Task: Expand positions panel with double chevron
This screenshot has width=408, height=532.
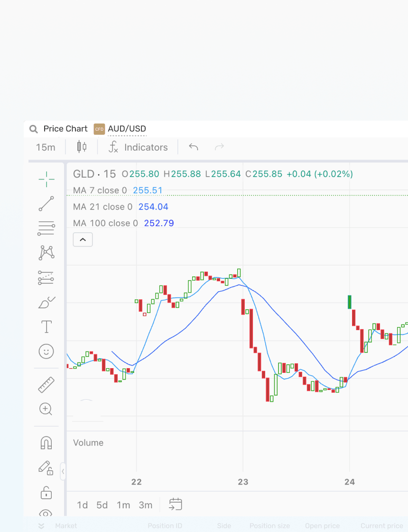Action: (x=41, y=526)
